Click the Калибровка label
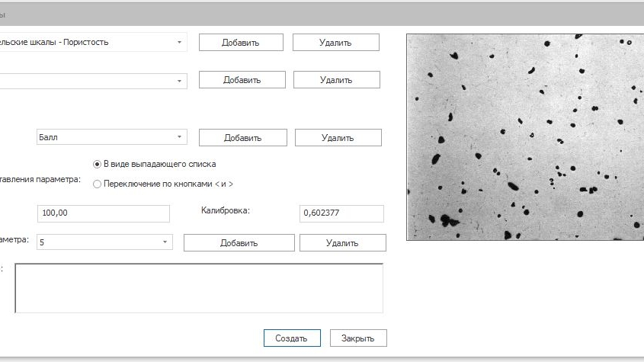Screen dimensions: 644x362 [225, 210]
